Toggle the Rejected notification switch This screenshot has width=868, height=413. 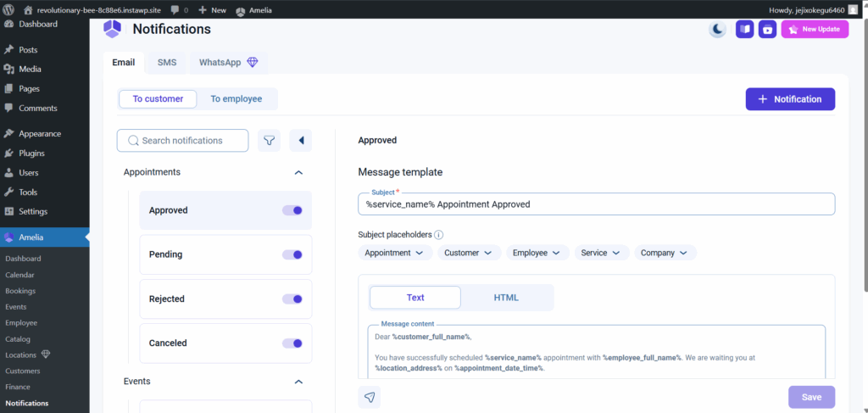(x=292, y=299)
